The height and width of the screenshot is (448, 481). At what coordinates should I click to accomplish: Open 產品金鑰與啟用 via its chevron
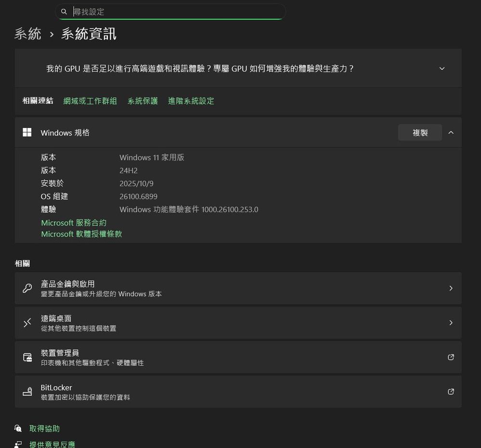tap(451, 288)
